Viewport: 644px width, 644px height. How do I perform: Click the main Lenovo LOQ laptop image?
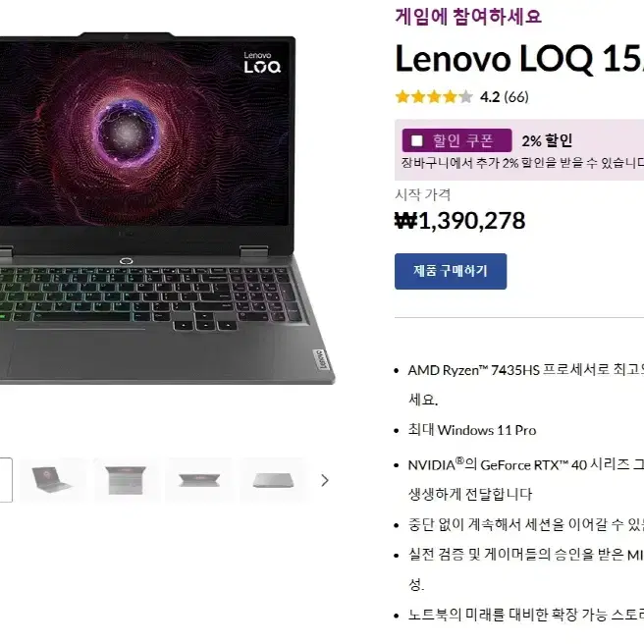point(164,207)
